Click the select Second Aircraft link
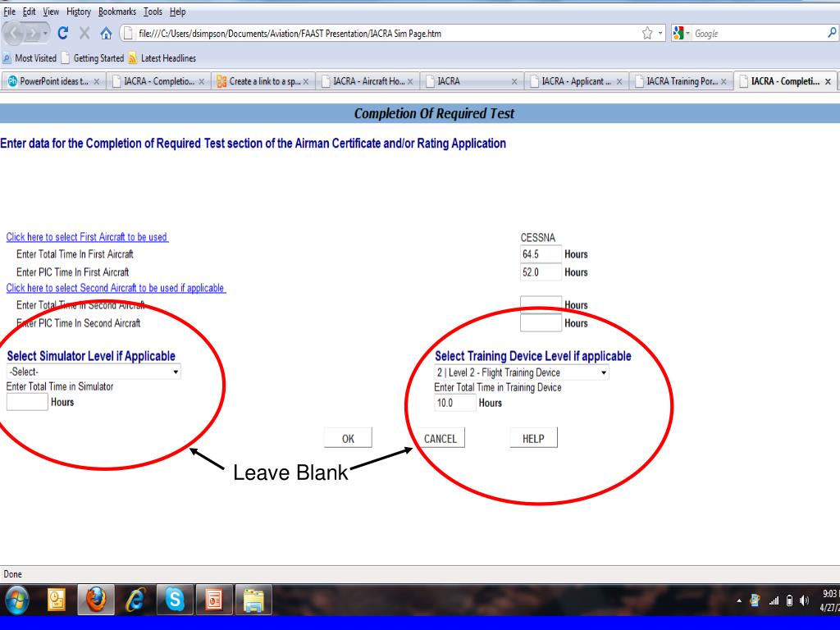The width and height of the screenshot is (840, 630). tap(116, 288)
